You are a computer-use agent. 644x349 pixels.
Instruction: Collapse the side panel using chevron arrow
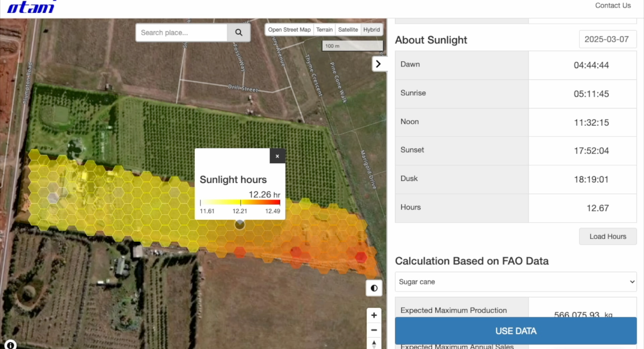[379, 64]
